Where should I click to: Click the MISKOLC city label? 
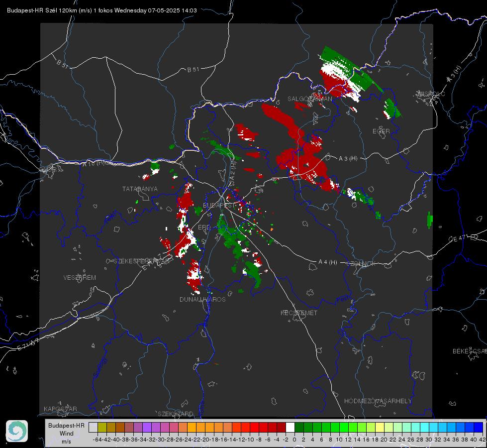431,94
